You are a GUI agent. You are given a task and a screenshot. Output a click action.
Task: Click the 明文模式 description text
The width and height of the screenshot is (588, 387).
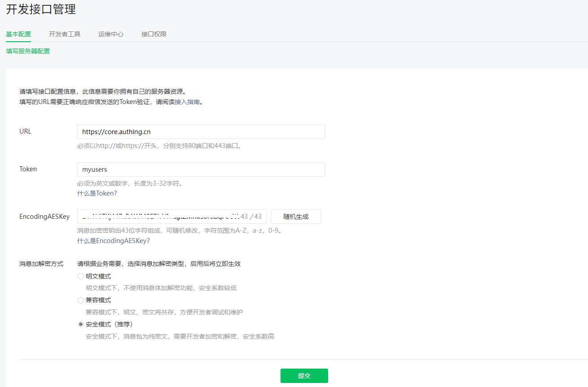(x=161, y=288)
